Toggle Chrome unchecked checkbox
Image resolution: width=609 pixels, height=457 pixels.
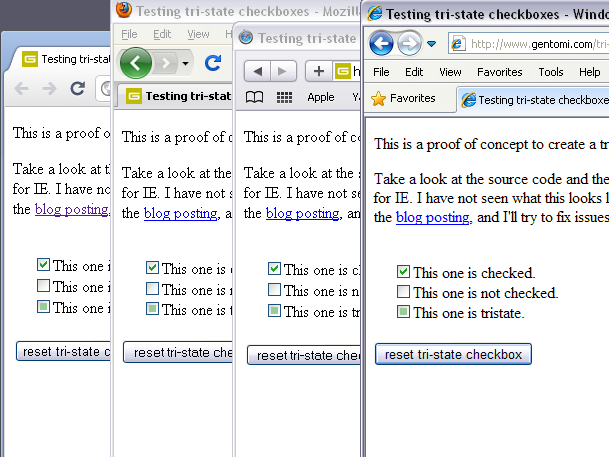(43, 285)
